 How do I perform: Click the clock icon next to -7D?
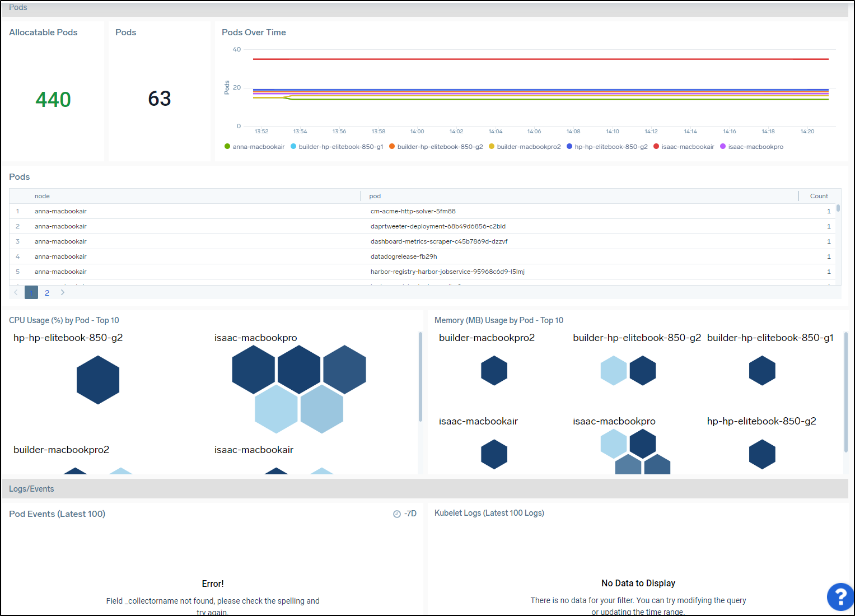pyautogui.click(x=397, y=514)
